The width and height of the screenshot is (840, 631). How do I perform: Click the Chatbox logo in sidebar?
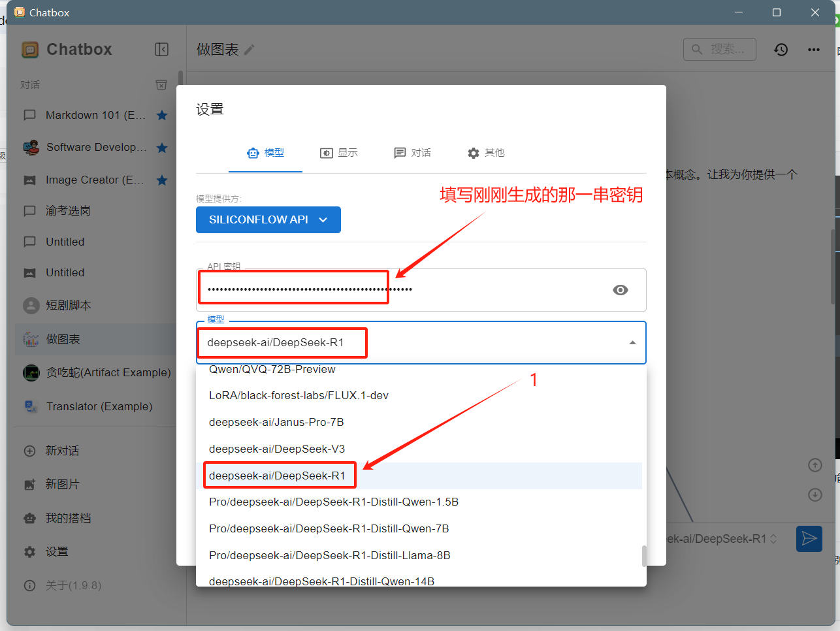(30, 50)
